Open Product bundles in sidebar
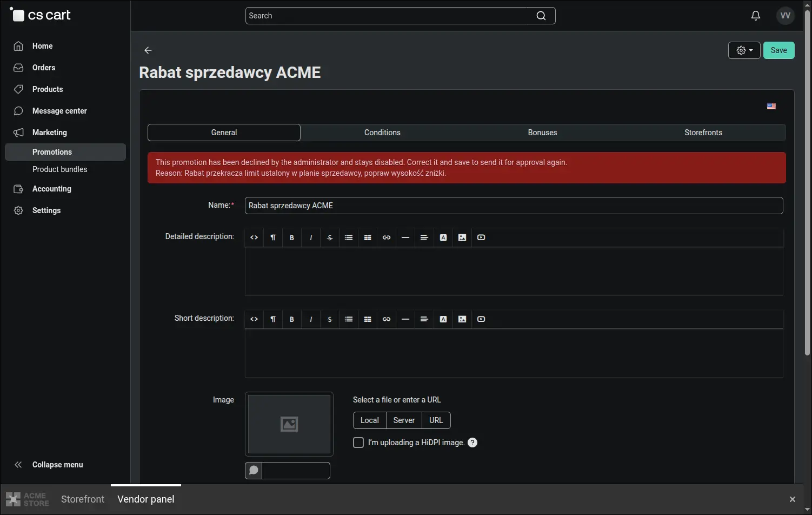The width and height of the screenshot is (812, 515). (59, 169)
